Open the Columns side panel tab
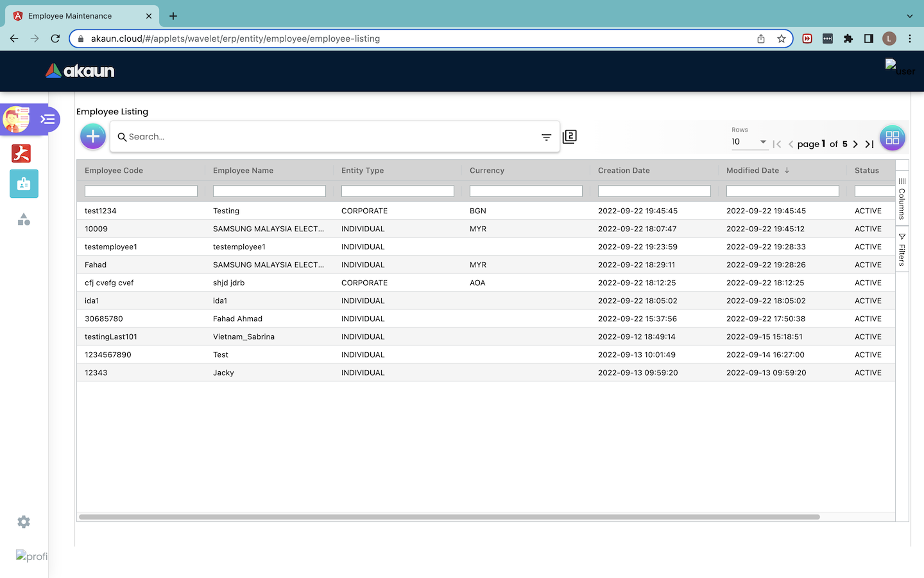924x578 pixels. (x=902, y=198)
